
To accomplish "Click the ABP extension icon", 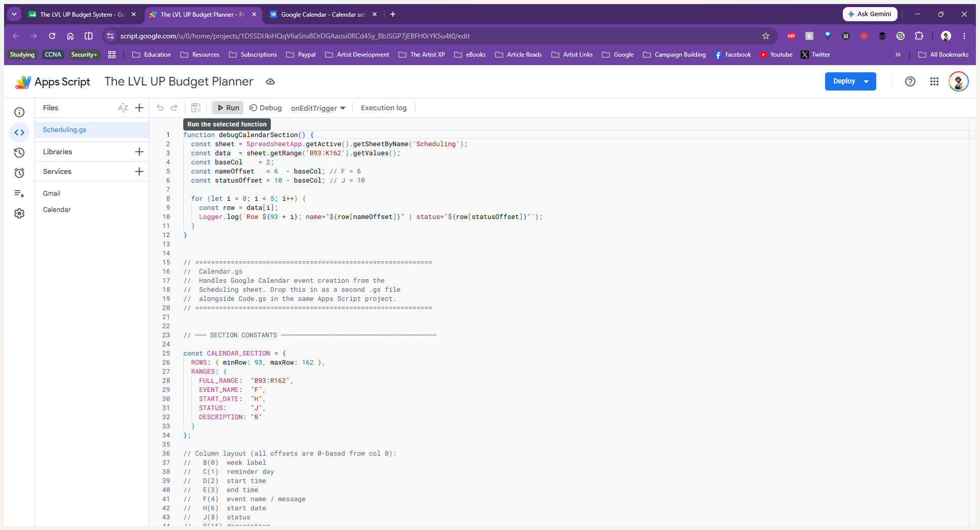I will 791,36.
